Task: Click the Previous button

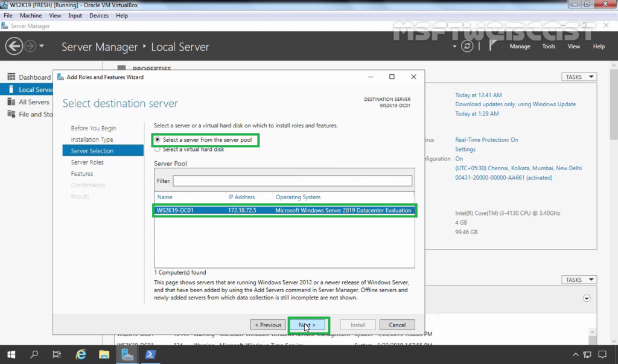Action: [x=268, y=325]
